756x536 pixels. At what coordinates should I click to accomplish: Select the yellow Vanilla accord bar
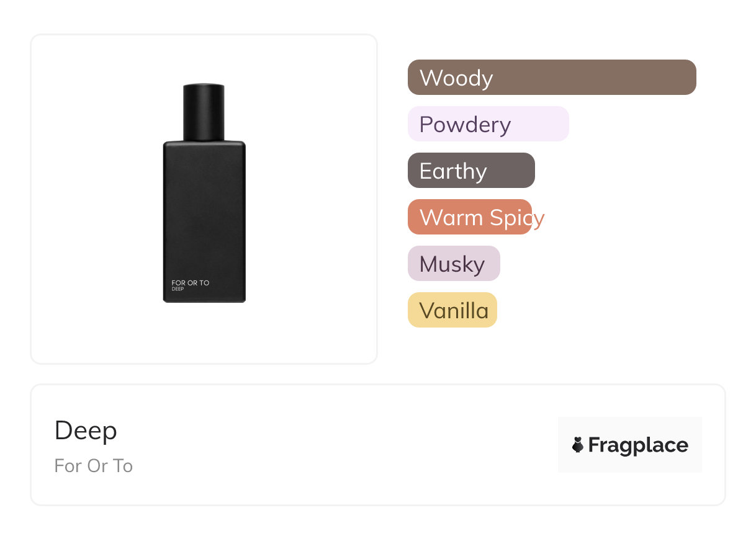click(x=452, y=310)
